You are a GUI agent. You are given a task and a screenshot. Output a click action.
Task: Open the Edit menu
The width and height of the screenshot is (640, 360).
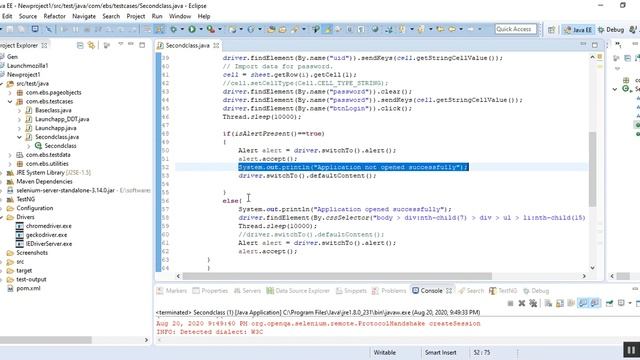(x=7, y=16)
